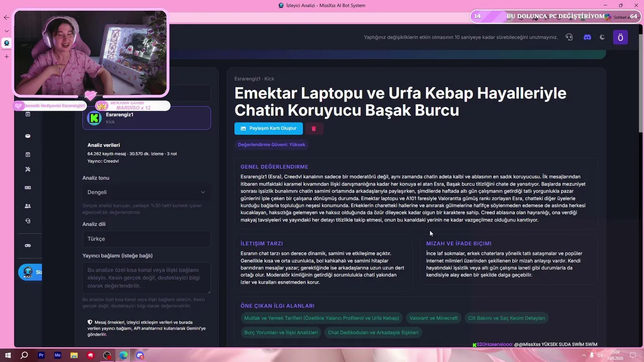Click the Yayıncı: Creedvl text
Viewport: 644px width, 362px height.
click(x=103, y=161)
